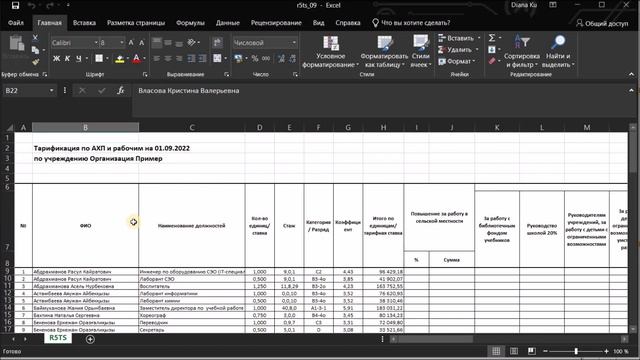Save the workbook with the floppy disk icon
The width and height of the screenshot is (640, 360).
coord(15,5)
